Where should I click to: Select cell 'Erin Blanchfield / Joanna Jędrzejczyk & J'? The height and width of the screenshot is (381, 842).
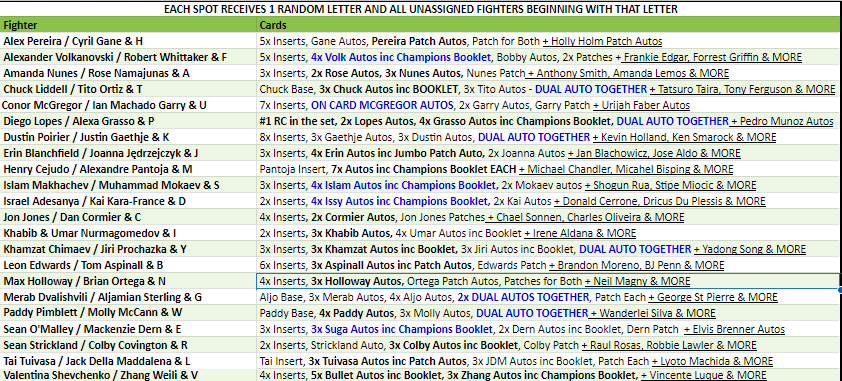point(129,153)
